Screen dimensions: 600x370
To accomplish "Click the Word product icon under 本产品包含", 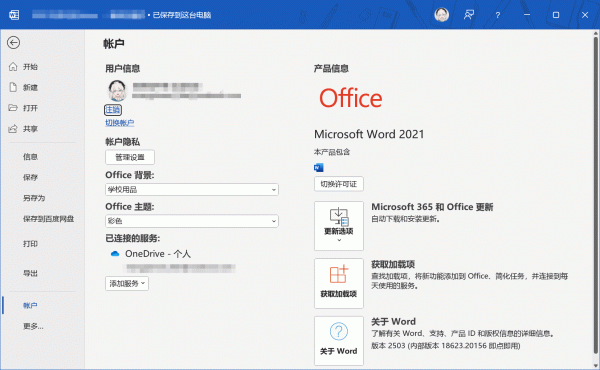I will click(x=318, y=168).
